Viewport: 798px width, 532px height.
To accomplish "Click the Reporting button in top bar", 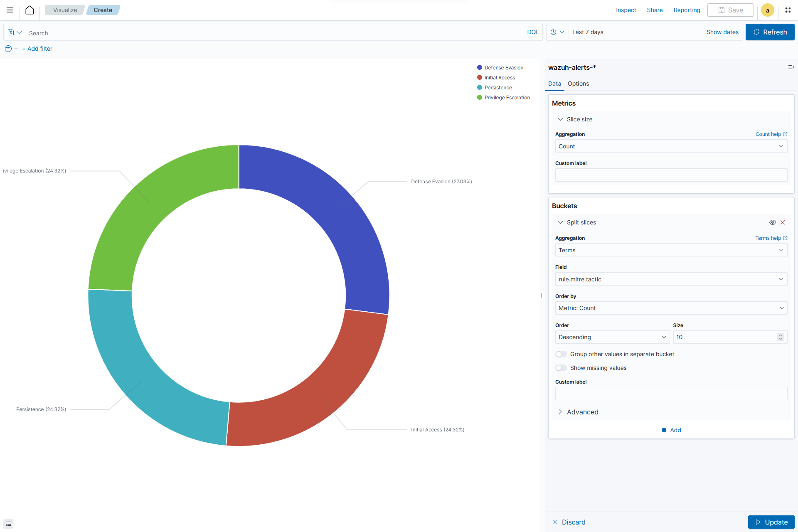I will point(687,10).
